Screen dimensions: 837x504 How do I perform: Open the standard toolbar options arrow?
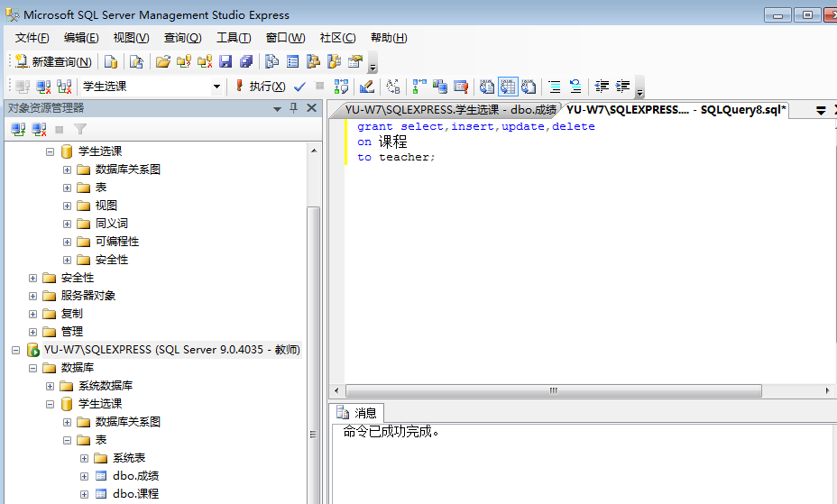pos(373,63)
